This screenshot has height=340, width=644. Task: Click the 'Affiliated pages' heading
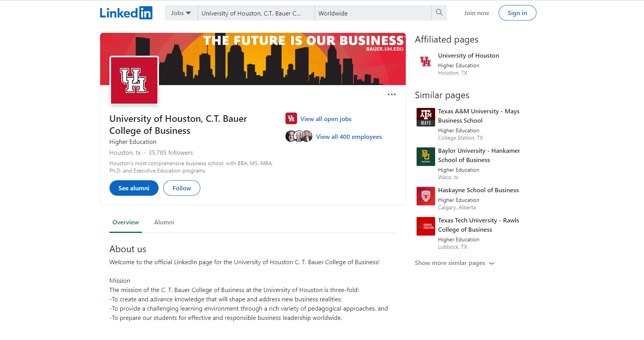coord(447,40)
